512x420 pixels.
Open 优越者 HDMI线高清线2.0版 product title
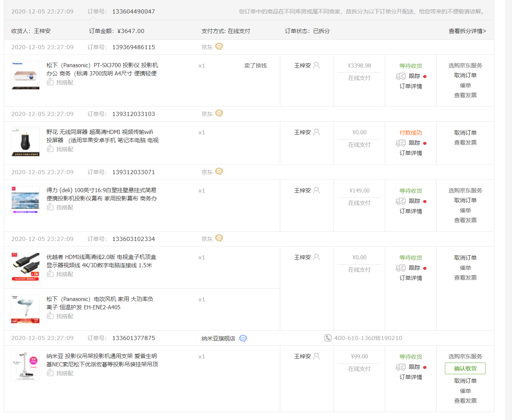click(x=101, y=261)
